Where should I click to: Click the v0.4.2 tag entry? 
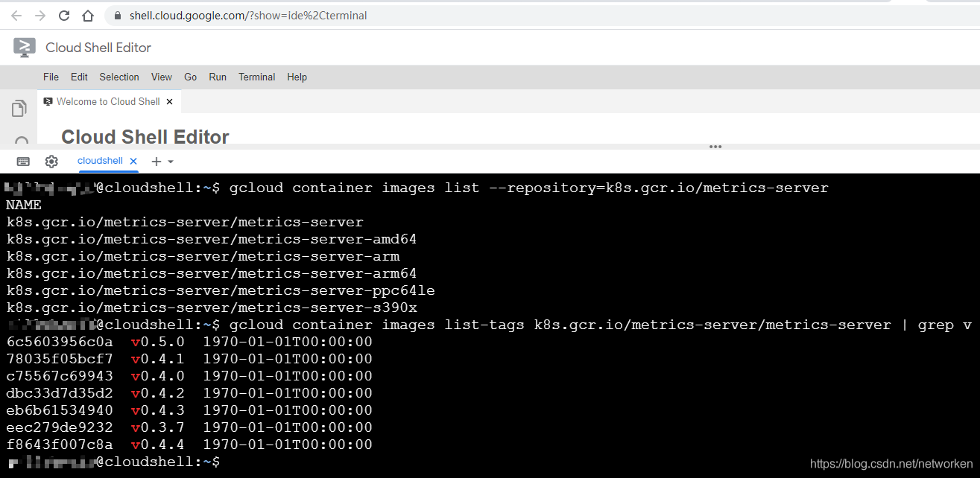(157, 393)
